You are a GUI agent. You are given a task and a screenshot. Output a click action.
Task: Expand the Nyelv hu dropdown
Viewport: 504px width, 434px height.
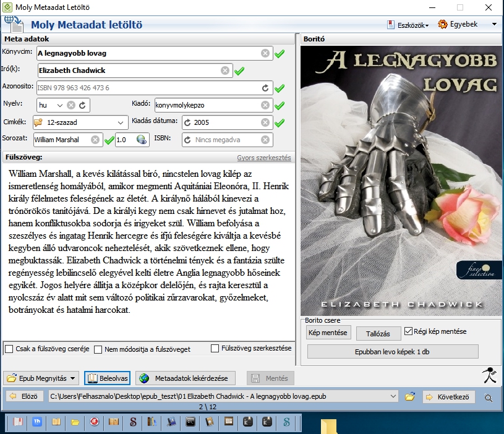click(60, 105)
